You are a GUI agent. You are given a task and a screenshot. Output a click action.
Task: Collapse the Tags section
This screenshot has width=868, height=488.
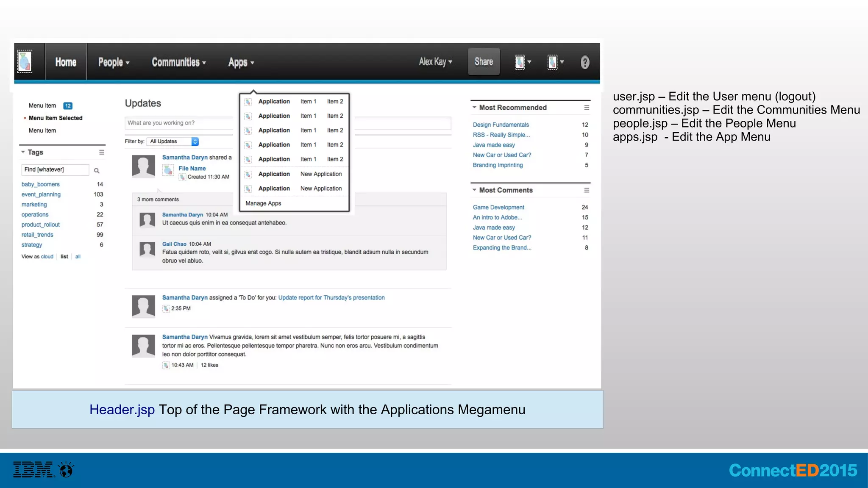tap(23, 152)
